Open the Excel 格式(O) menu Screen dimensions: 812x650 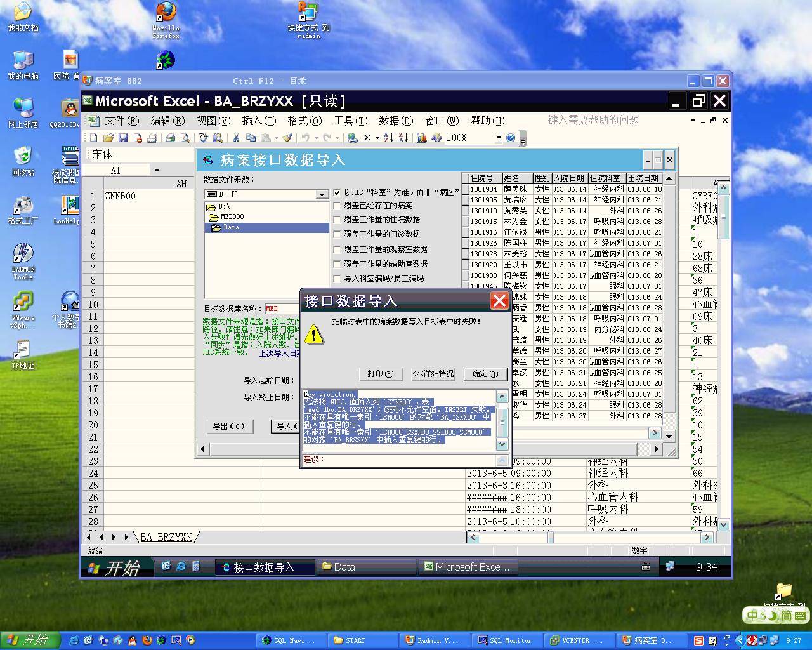(x=304, y=121)
